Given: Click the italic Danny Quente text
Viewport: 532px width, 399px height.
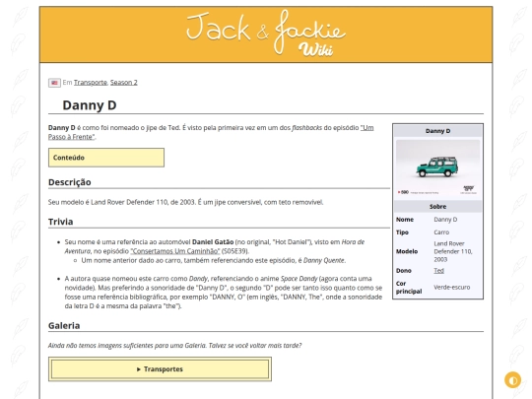Looking at the screenshot, I should [324, 260].
